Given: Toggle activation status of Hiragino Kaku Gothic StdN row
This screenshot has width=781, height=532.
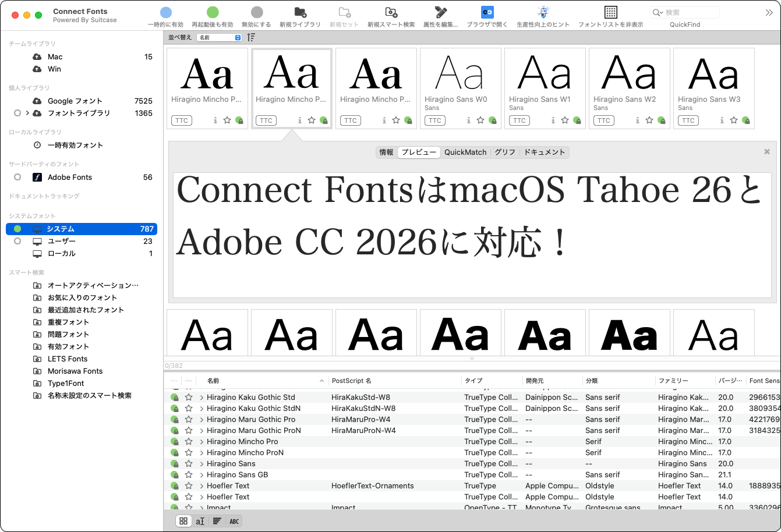Looking at the screenshot, I should point(174,409).
